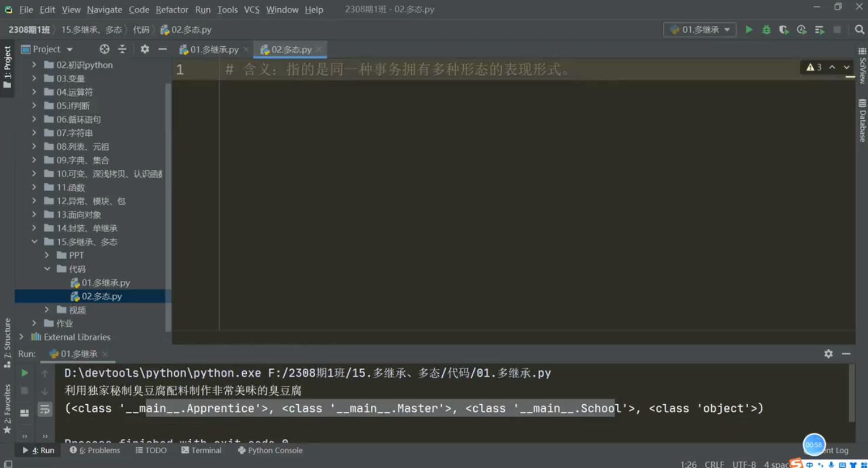Run 01.多继承 with Coverage shield icon
Screen dimensions: 868x468
tap(784, 29)
